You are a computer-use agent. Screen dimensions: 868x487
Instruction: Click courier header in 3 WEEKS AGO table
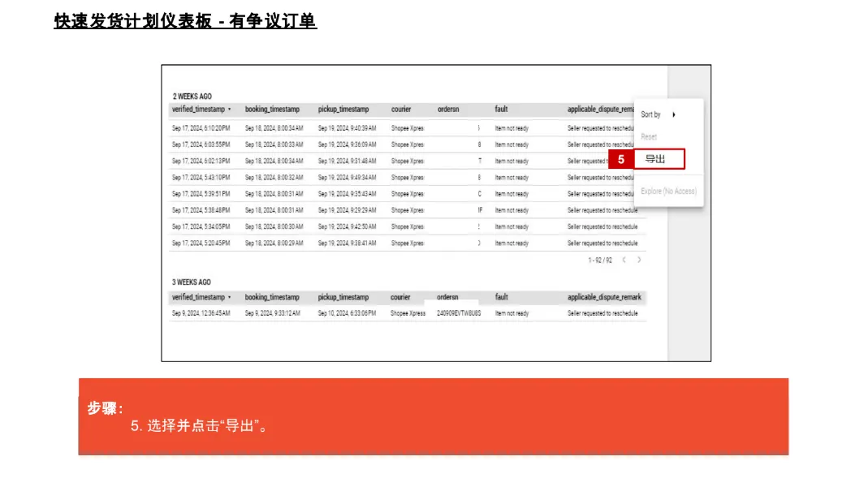[x=400, y=297]
